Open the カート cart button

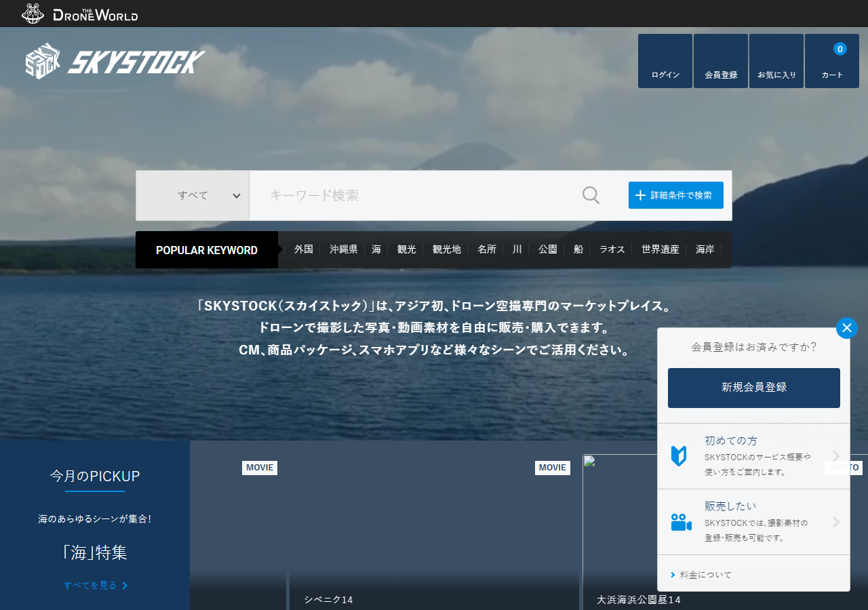point(832,61)
